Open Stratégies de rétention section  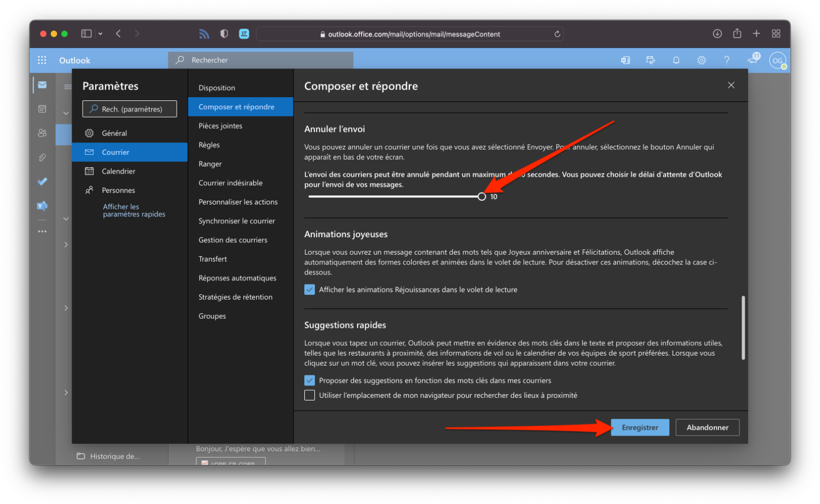(x=240, y=297)
